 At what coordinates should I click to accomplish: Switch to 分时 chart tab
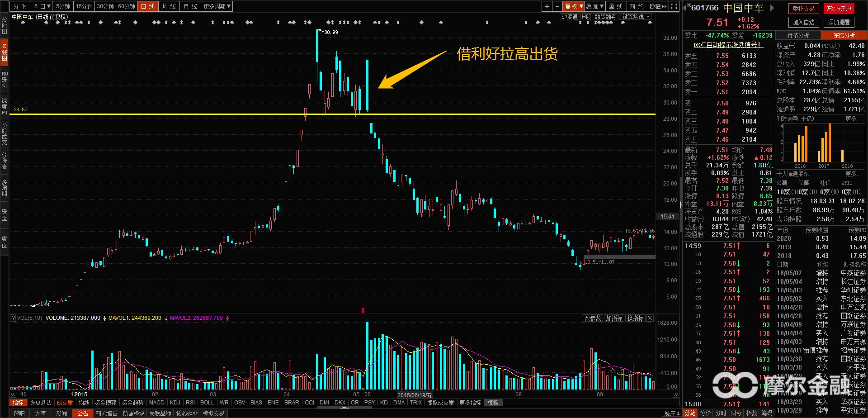(x=20, y=6)
